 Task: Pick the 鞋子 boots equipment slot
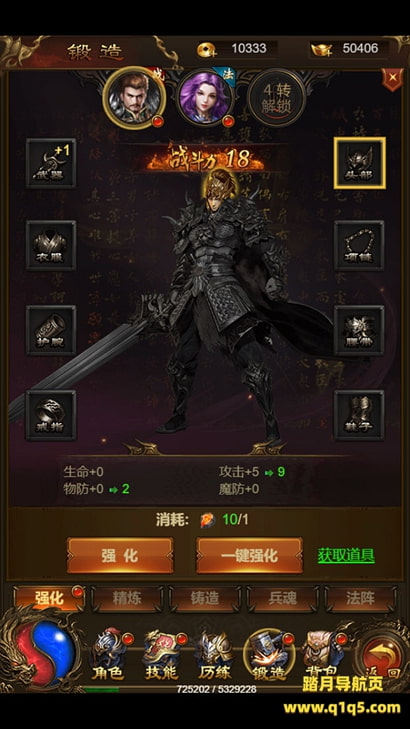point(359,415)
